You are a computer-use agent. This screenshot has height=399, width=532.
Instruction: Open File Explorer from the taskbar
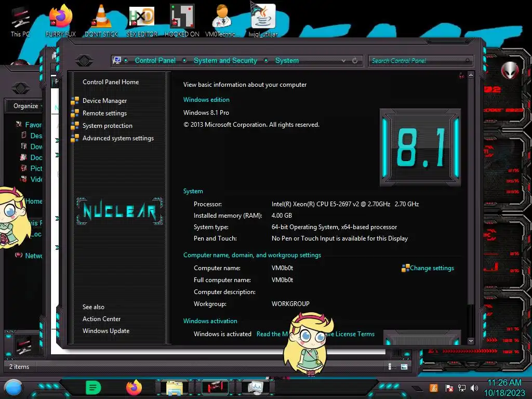click(x=175, y=388)
